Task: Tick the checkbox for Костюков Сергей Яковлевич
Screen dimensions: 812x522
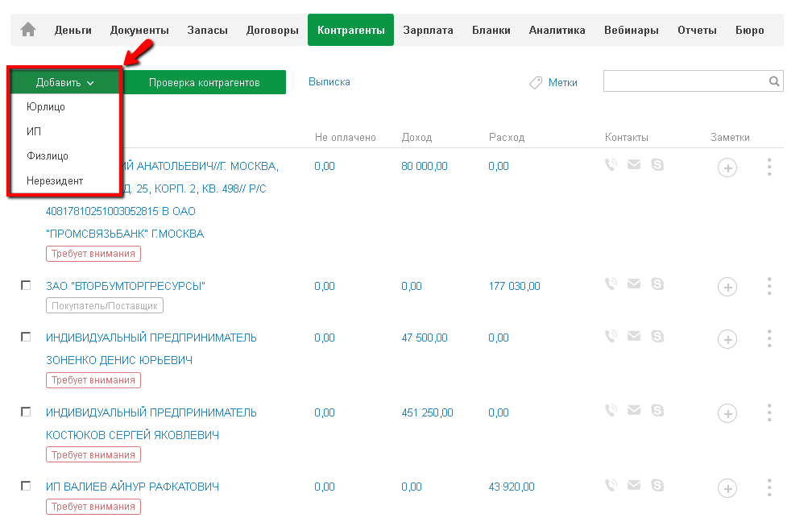Action: coord(26,411)
